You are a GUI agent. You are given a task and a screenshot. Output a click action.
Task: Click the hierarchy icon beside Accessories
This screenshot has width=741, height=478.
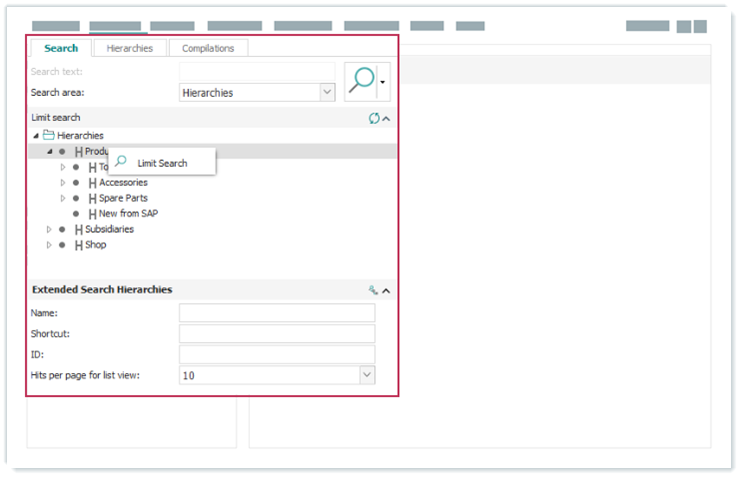[92, 183]
